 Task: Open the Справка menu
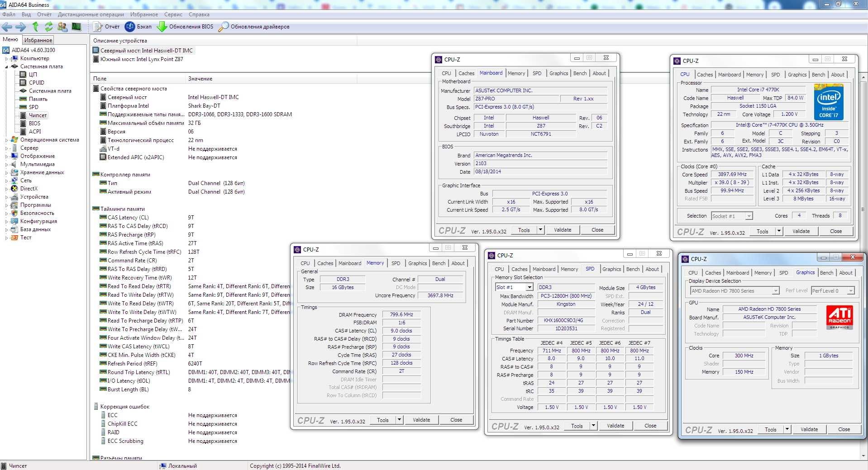[x=199, y=14]
